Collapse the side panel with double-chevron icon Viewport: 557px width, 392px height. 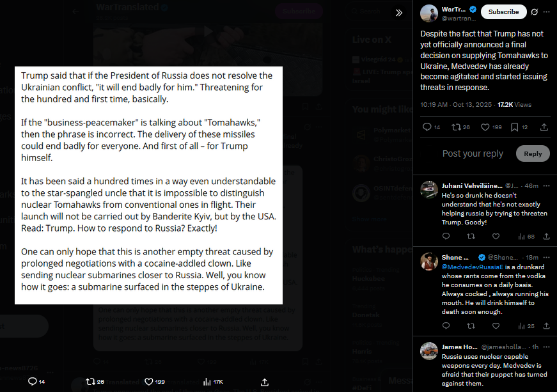(x=399, y=13)
